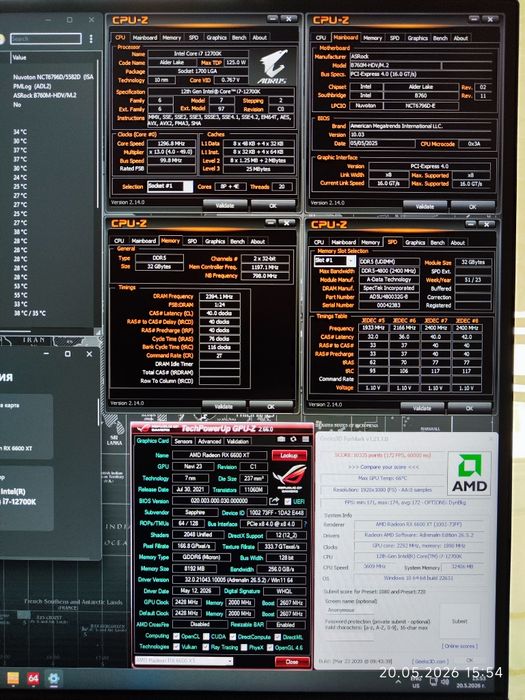Screen dimensions: 525x700
Task: Click the Intel Core i7 12700K name field
Action: coord(198,54)
